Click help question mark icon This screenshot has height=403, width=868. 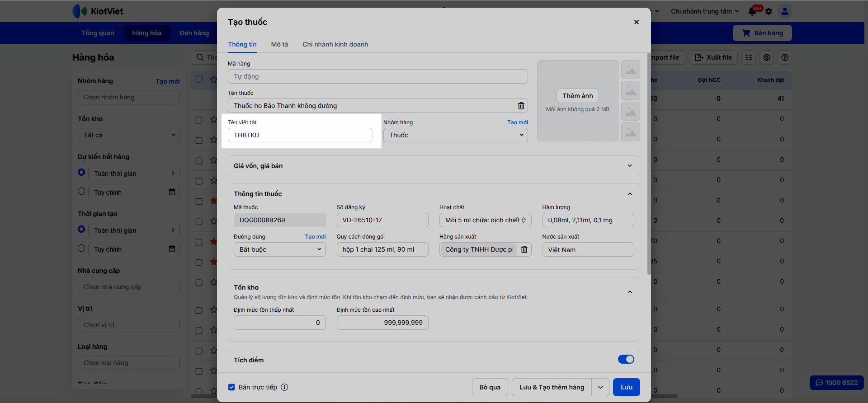pyautogui.click(x=785, y=57)
